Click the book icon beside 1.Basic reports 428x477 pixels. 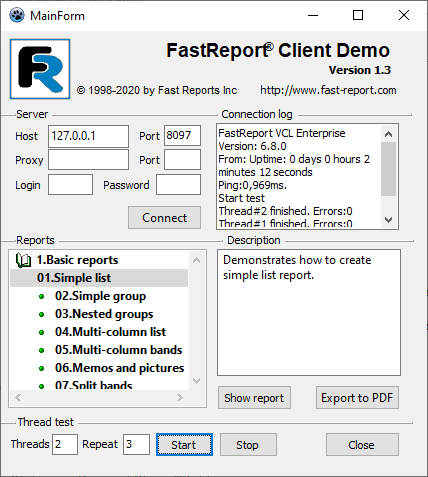[x=23, y=260]
